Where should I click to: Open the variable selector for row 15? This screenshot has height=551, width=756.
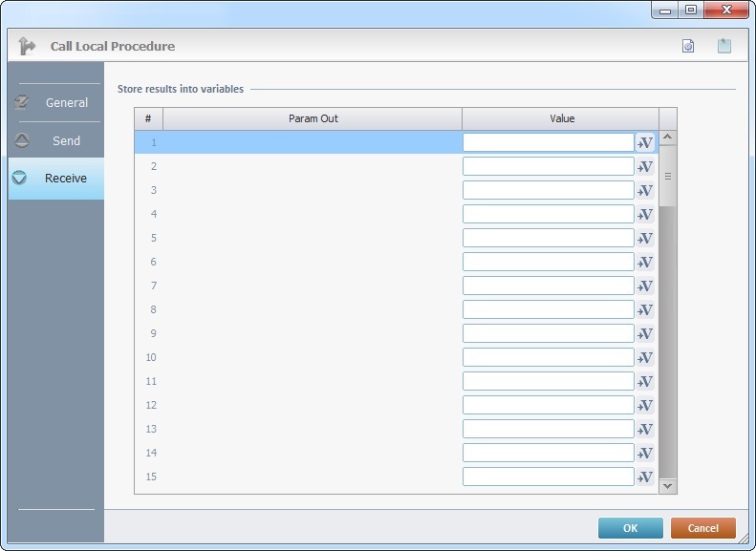[645, 477]
